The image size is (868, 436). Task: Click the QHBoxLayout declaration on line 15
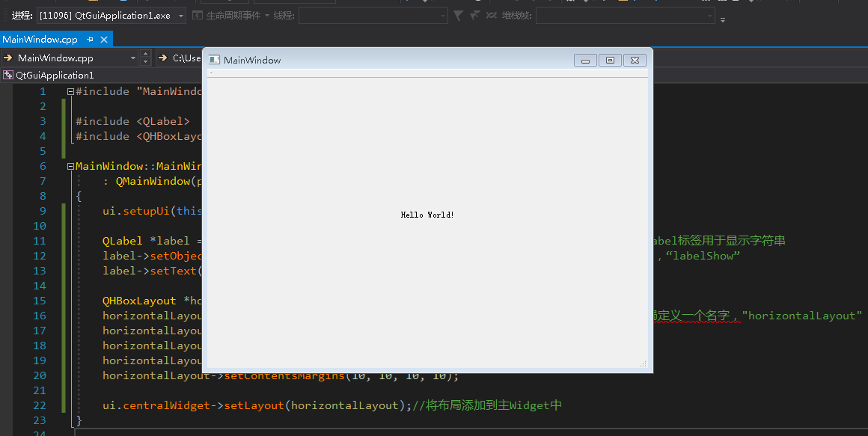(x=139, y=301)
